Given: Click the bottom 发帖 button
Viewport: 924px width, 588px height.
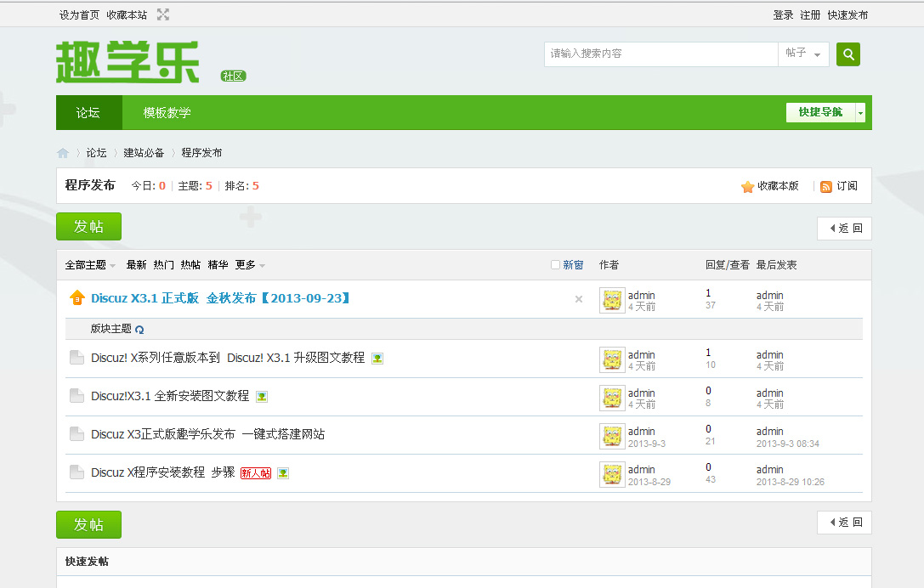Looking at the screenshot, I should coord(89,525).
